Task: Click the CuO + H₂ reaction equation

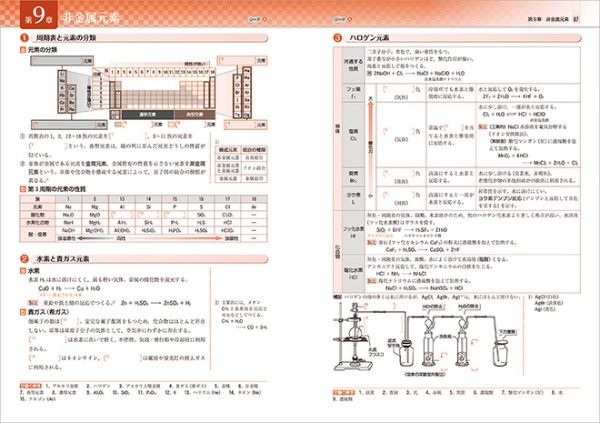Action: pyautogui.click(x=69, y=288)
